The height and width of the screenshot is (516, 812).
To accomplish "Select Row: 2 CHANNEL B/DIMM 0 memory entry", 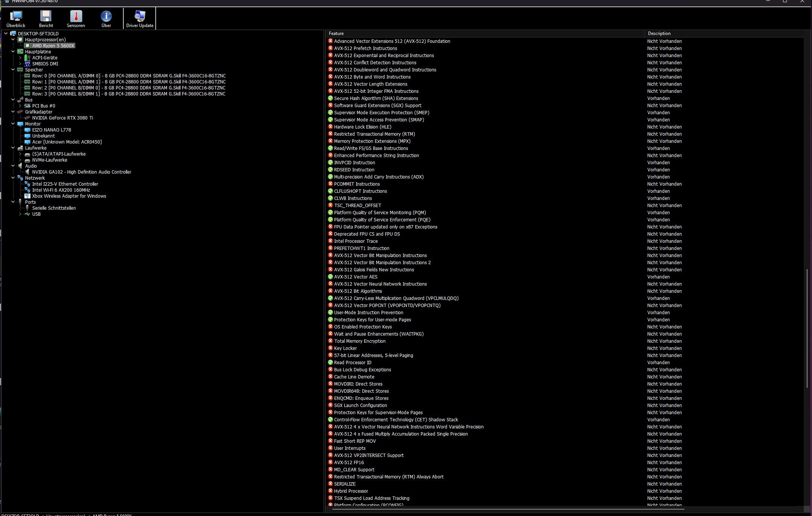I will coord(129,88).
